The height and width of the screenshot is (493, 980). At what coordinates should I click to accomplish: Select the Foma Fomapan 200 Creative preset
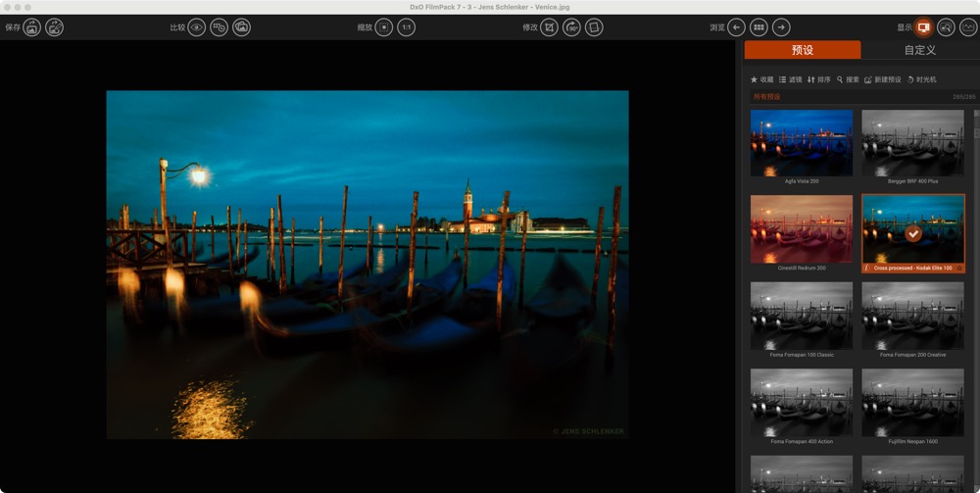tap(912, 316)
